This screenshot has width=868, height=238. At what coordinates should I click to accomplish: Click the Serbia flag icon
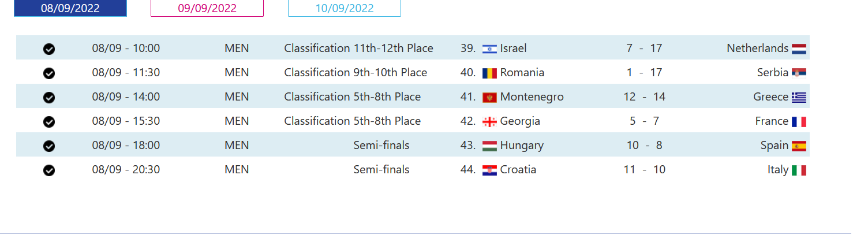pos(799,73)
